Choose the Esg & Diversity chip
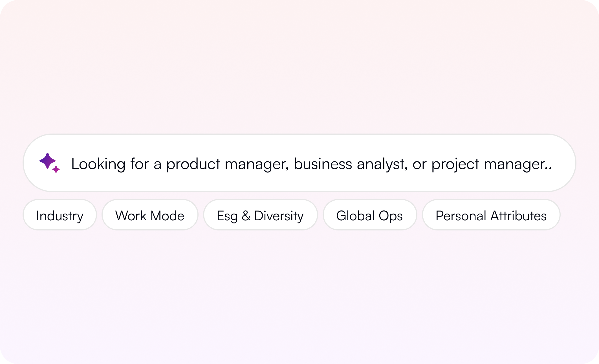Screen dimensions: 599x364 (x=260, y=215)
